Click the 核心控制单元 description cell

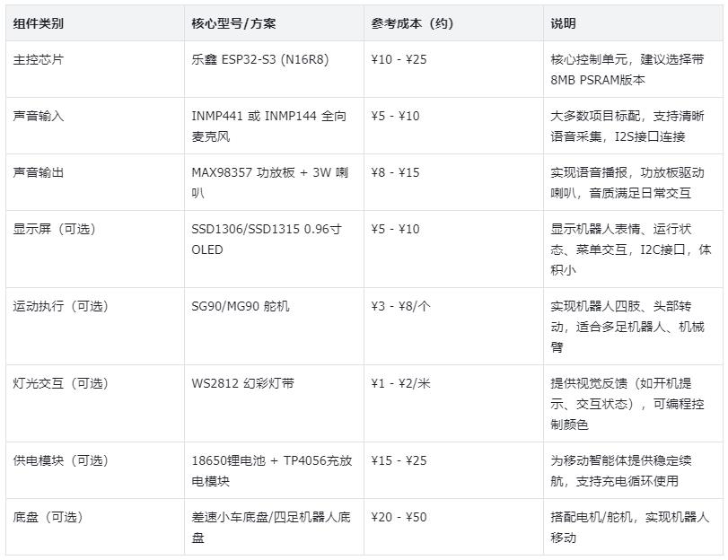(x=633, y=69)
